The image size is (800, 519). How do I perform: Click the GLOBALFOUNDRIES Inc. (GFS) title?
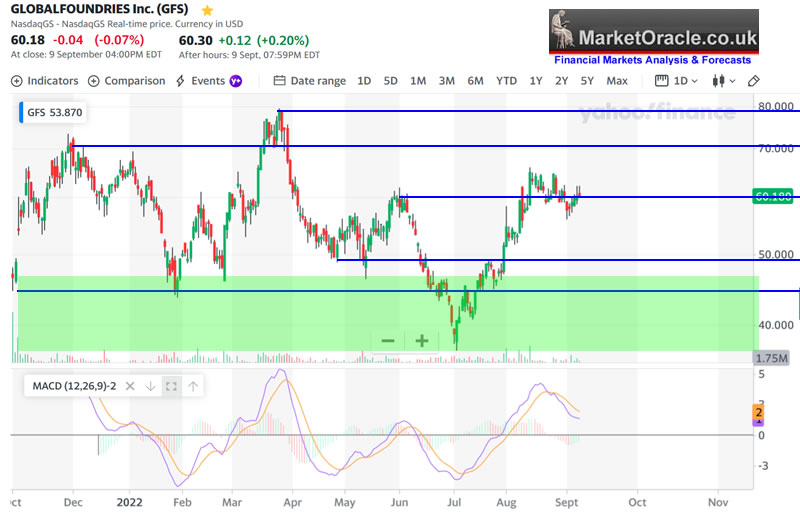click(x=99, y=9)
